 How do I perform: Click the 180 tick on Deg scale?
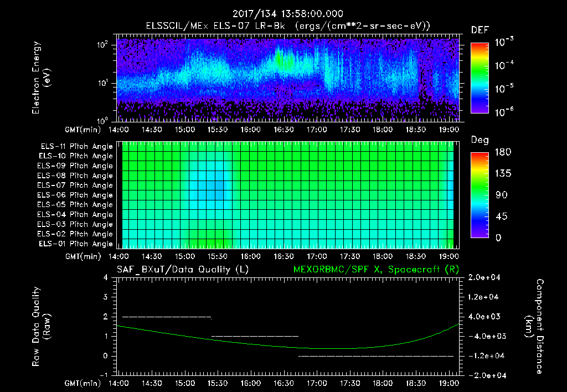pyautogui.click(x=503, y=152)
